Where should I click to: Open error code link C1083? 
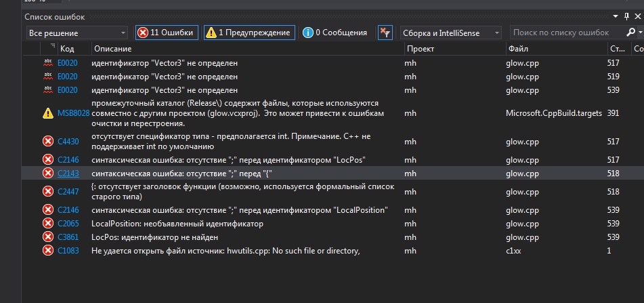[x=68, y=250]
